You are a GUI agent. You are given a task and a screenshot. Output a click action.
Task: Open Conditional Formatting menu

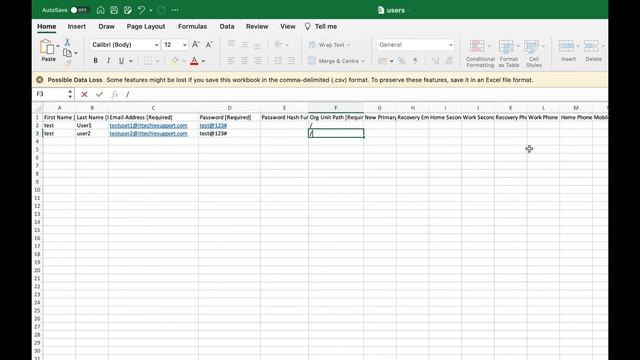[480, 53]
